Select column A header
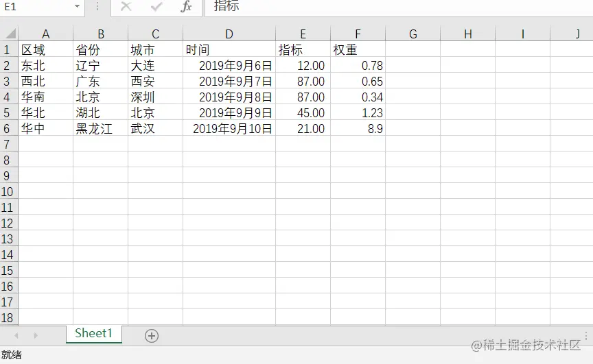Viewport: 593px width, 364px height. [x=46, y=34]
